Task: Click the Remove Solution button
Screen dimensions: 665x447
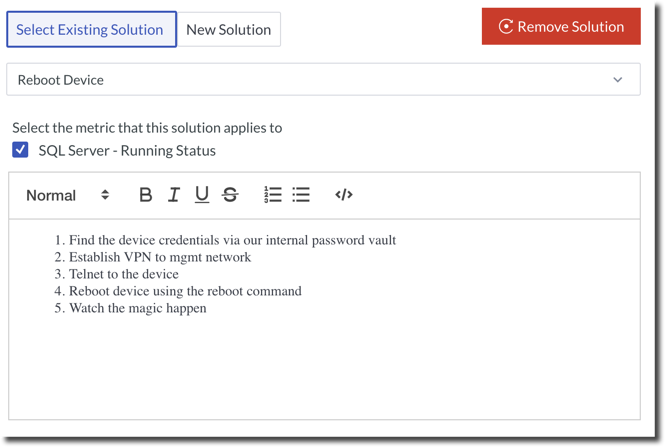Action: (x=561, y=27)
